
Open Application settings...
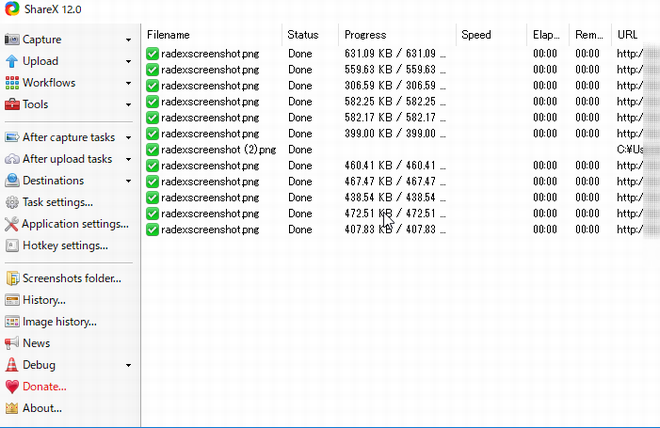75,224
